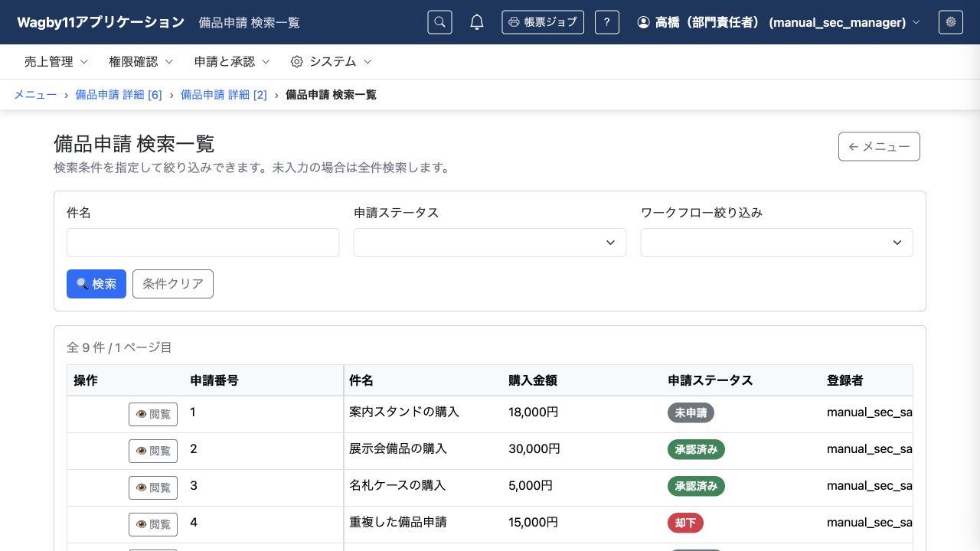
Task: Open the settings gear in header
Action: (951, 22)
